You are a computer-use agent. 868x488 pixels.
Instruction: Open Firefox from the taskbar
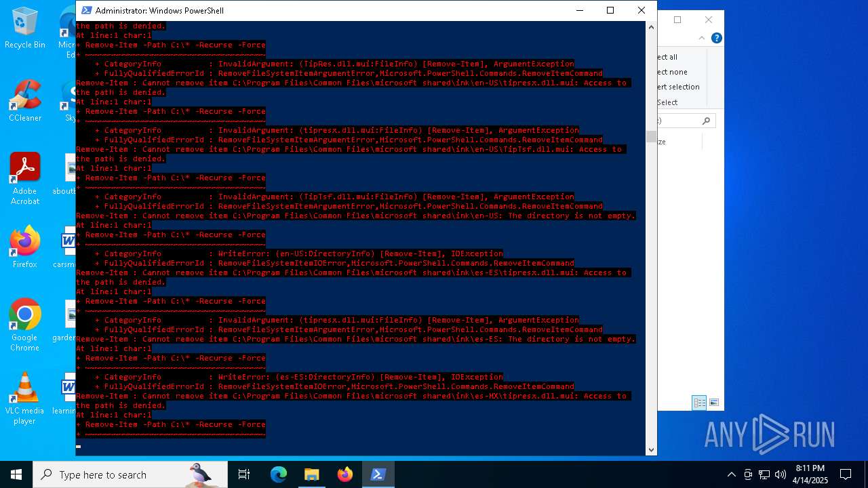coord(345,474)
